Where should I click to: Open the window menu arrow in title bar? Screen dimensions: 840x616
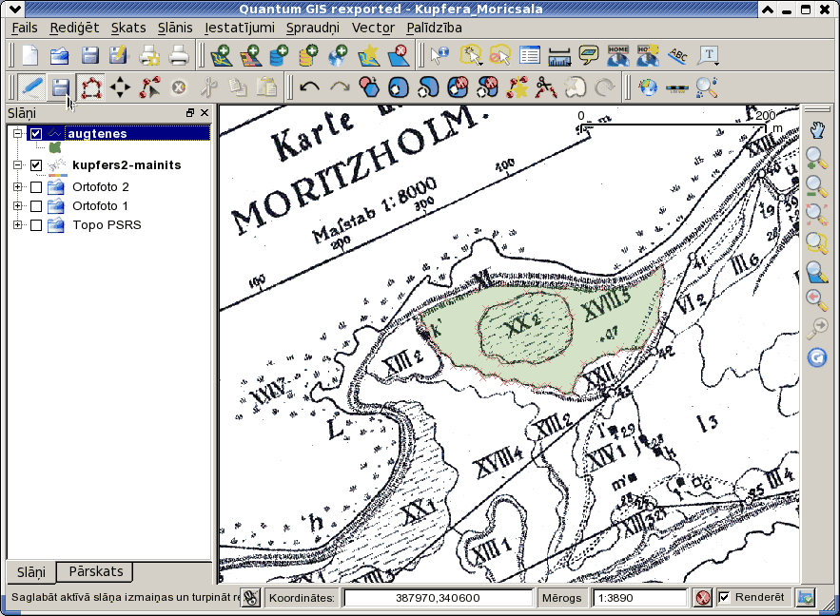pyautogui.click(x=15, y=9)
